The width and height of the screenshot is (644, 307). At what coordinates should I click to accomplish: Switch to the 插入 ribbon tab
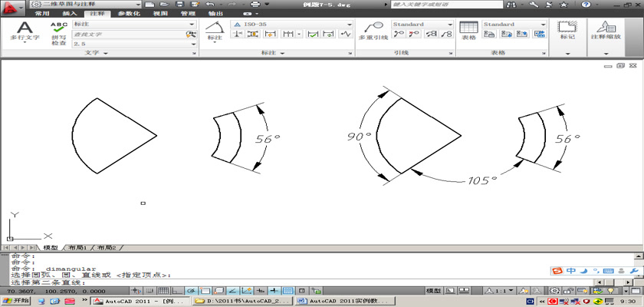[70, 14]
